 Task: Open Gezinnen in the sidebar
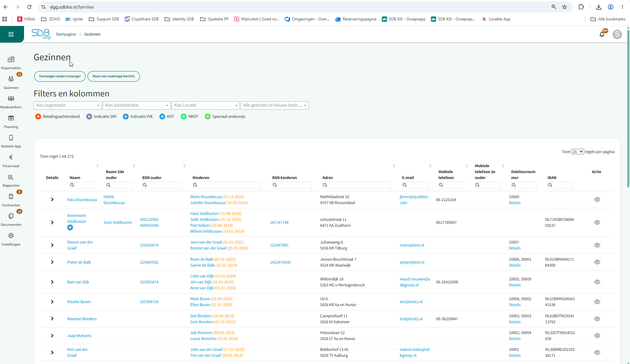[x=11, y=82]
